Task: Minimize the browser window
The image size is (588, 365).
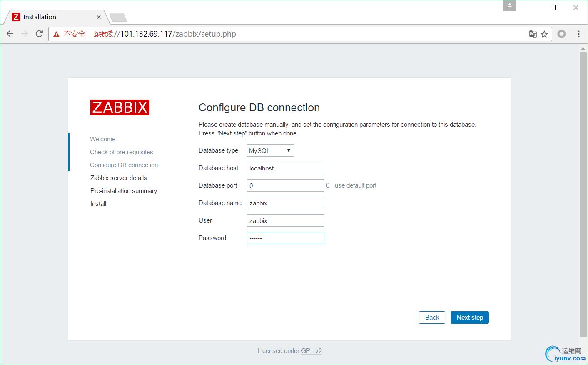Action: coord(531,7)
